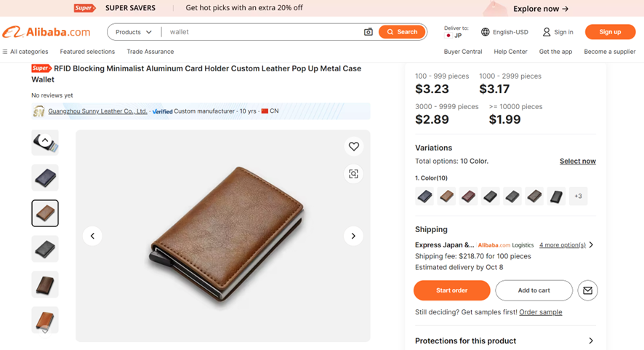The height and width of the screenshot is (350, 644).
Task: Add product to favorites with heart icon
Action: coord(354,146)
